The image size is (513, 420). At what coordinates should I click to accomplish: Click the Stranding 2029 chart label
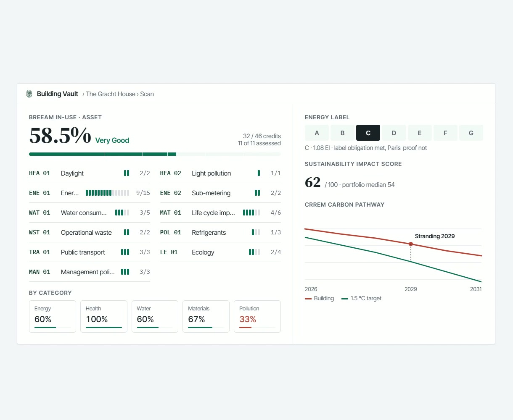(x=435, y=236)
